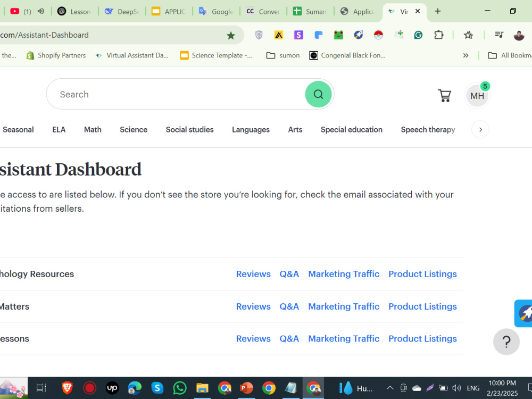The height and width of the screenshot is (399, 532).
Task: Click the Pokeball extension icon
Action: point(378,35)
